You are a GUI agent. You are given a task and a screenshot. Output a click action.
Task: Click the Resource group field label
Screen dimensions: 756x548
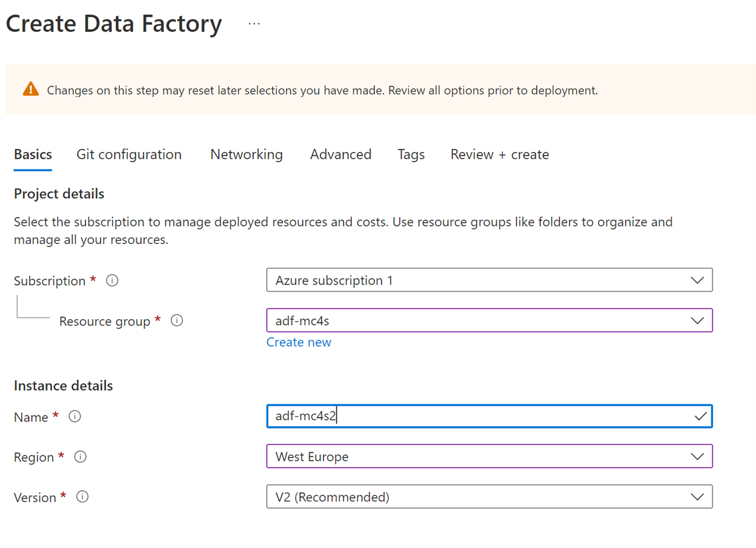(105, 321)
